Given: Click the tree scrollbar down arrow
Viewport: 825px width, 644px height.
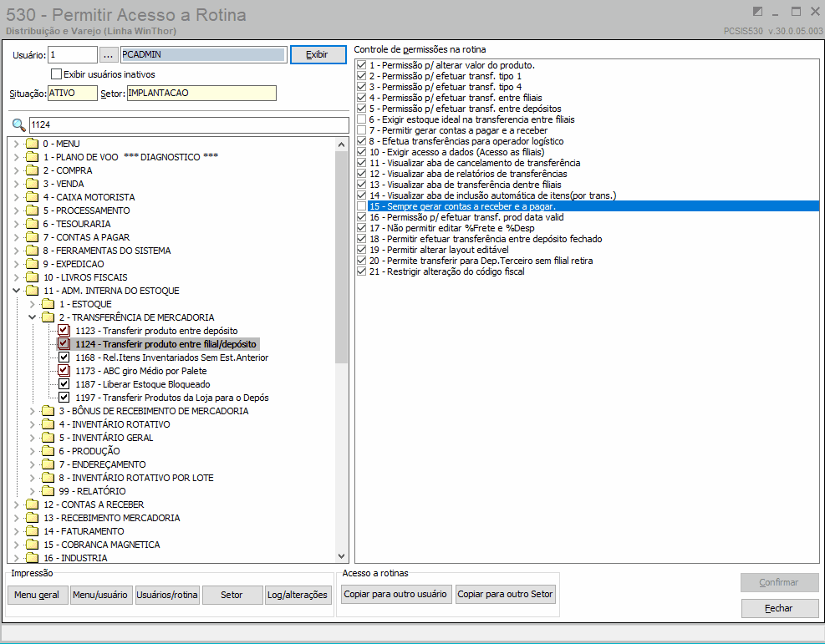Looking at the screenshot, I should pos(342,555).
